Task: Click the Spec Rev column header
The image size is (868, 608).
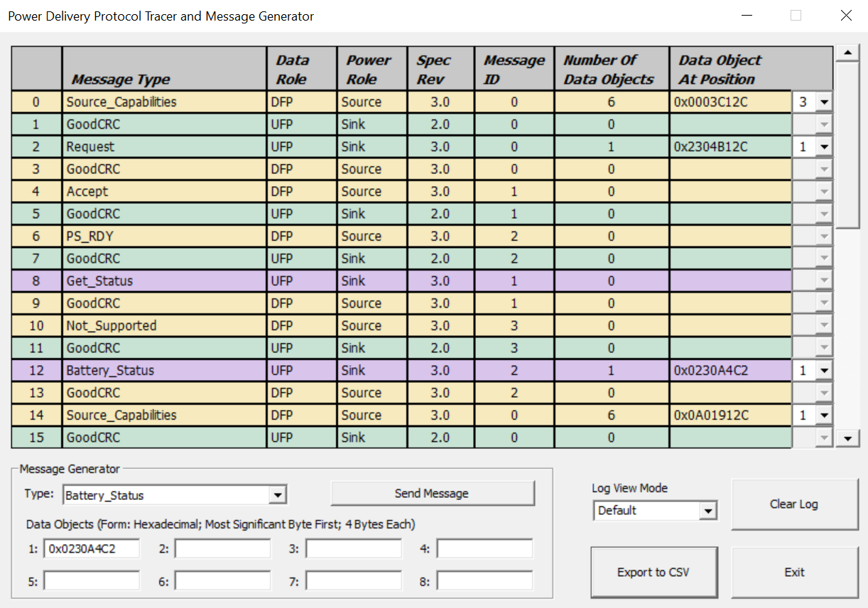Action: [x=440, y=69]
